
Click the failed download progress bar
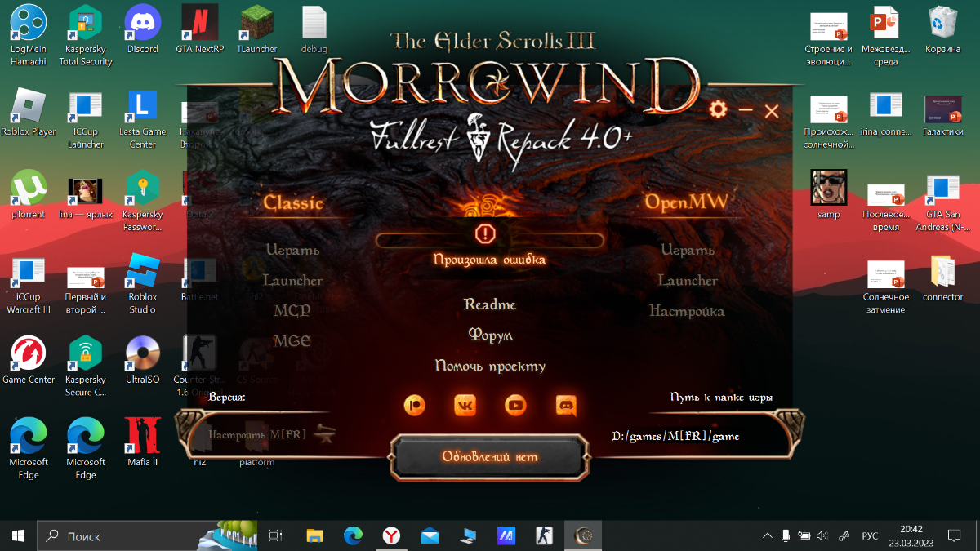pyautogui.click(x=490, y=240)
